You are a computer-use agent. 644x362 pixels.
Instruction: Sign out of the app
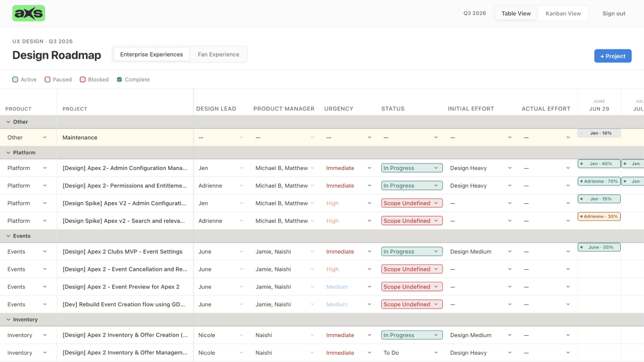pyautogui.click(x=614, y=14)
